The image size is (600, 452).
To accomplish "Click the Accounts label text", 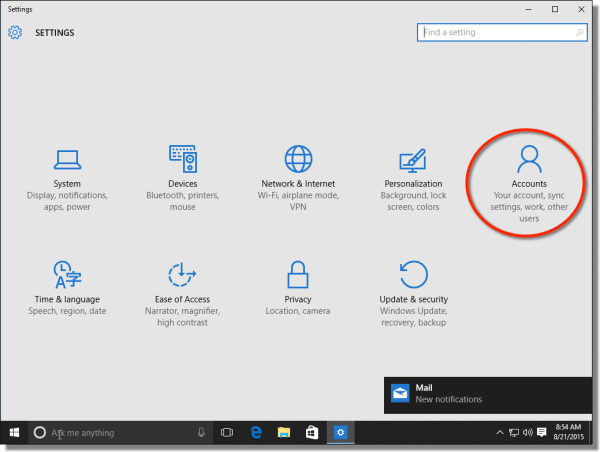I will [529, 184].
